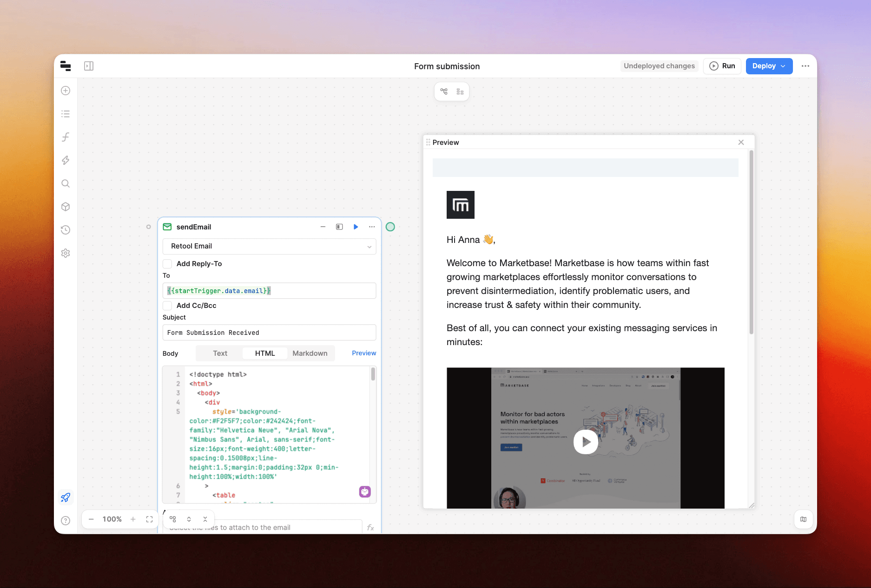Open the search icon in sidebar
This screenshot has width=871, height=588.
click(x=66, y=183)
